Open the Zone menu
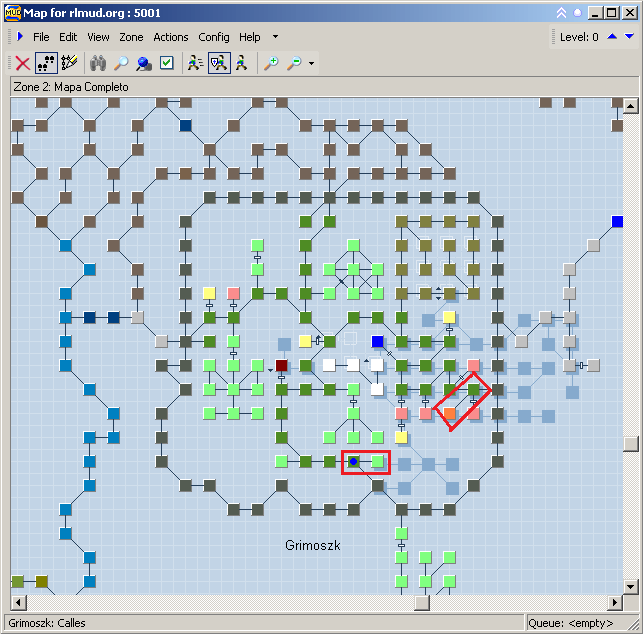 [131, 37]
